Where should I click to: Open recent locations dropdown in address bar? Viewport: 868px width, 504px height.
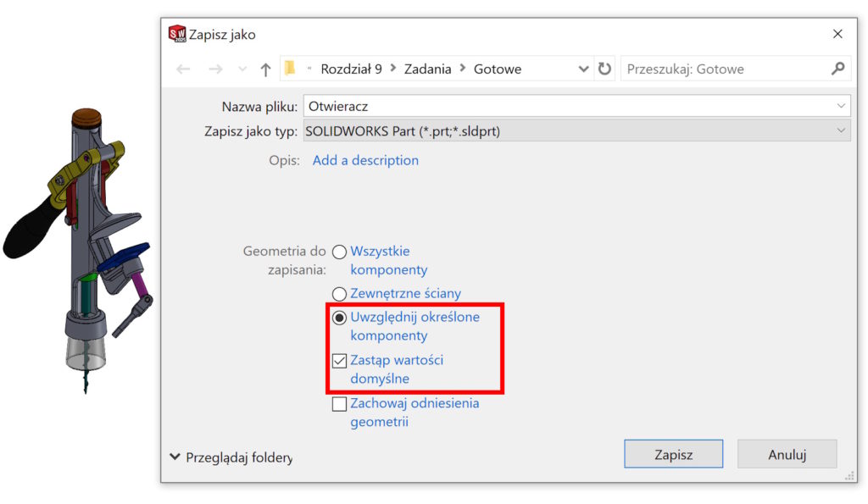tap(583, 69)
